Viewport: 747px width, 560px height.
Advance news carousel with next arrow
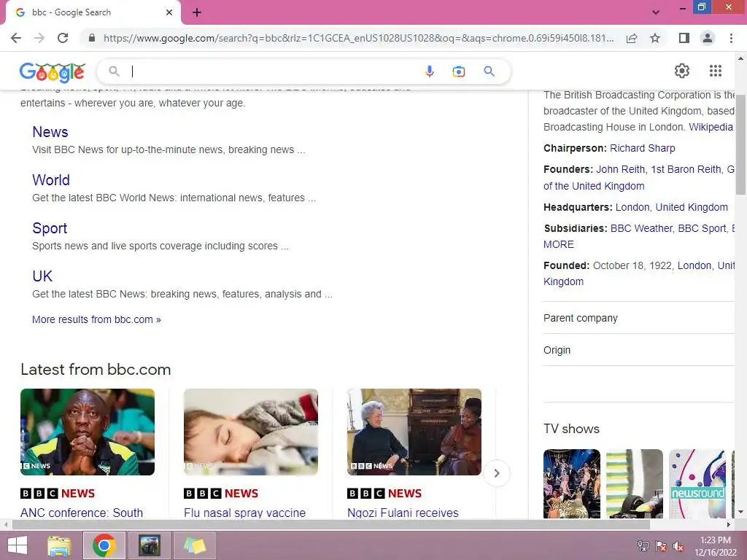click(496, 473)
